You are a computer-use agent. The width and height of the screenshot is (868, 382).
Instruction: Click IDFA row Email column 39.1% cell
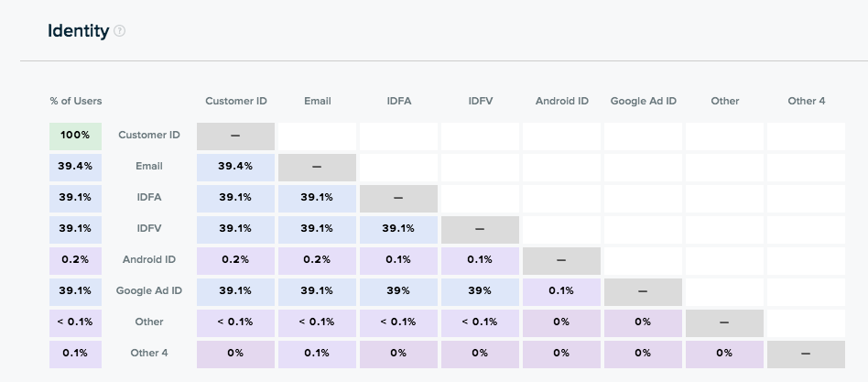point(317,198)
